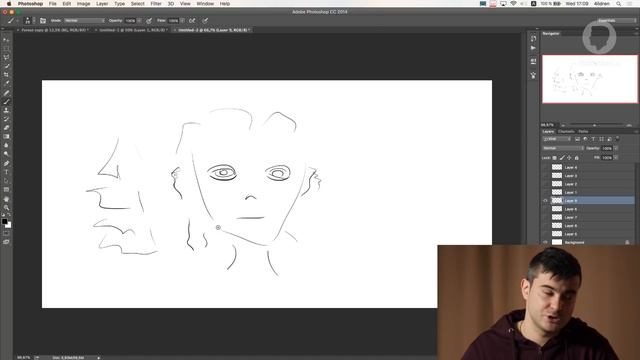
Task: Change screen mode button
Action: coord(6,242)
